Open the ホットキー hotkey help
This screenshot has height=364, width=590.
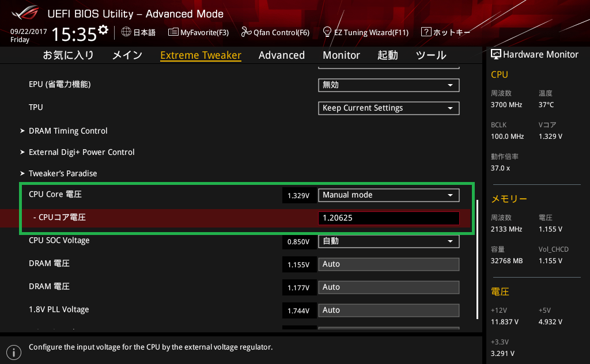(x=445, y=32)
